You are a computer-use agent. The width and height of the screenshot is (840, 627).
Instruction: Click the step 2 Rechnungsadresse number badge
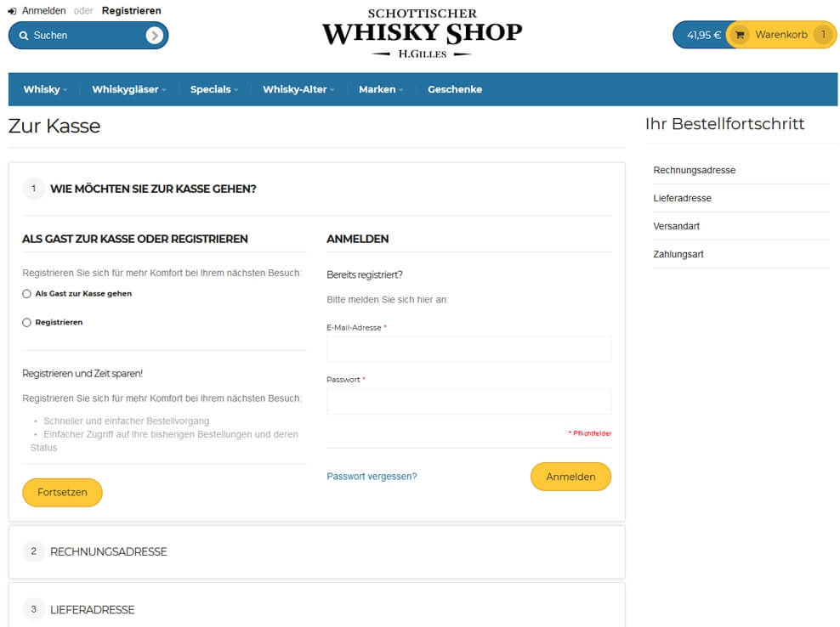tap(34, 551)
